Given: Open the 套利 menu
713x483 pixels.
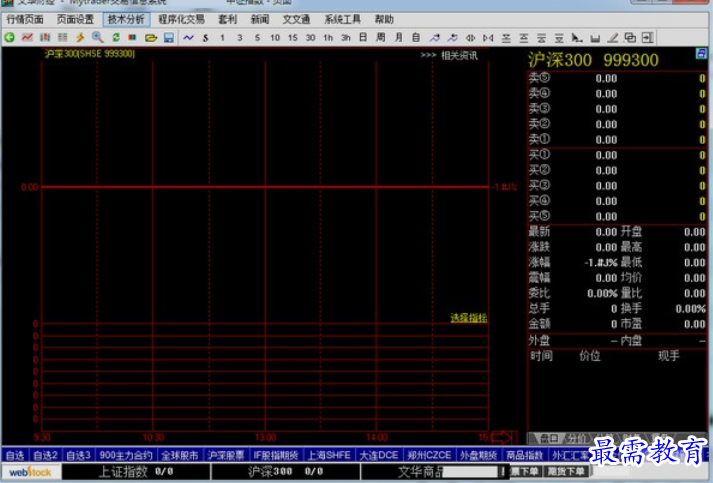Looking at the screenshot, I should tap(227, 20).
